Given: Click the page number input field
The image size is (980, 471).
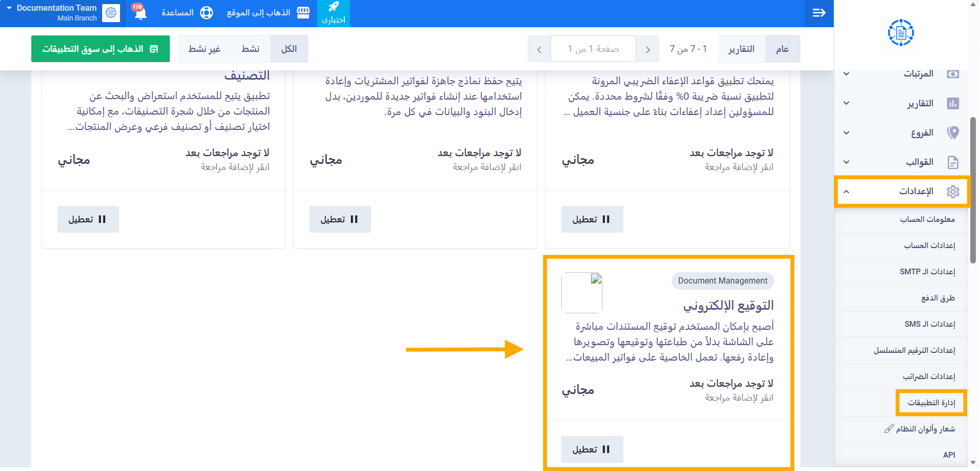Looking at the screenshot, I should click(x=593, y=49).
